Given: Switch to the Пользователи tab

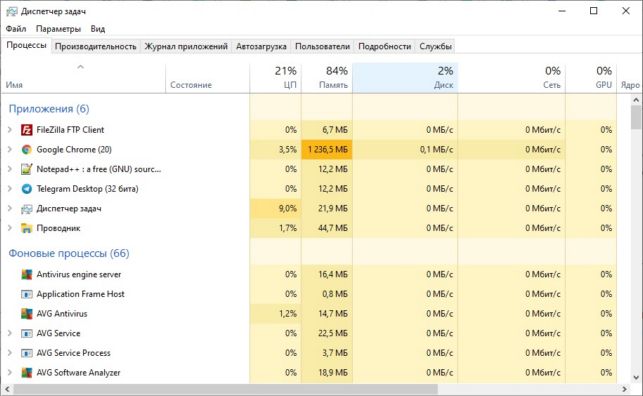Looking at the screenshot, I should point(322,46).
